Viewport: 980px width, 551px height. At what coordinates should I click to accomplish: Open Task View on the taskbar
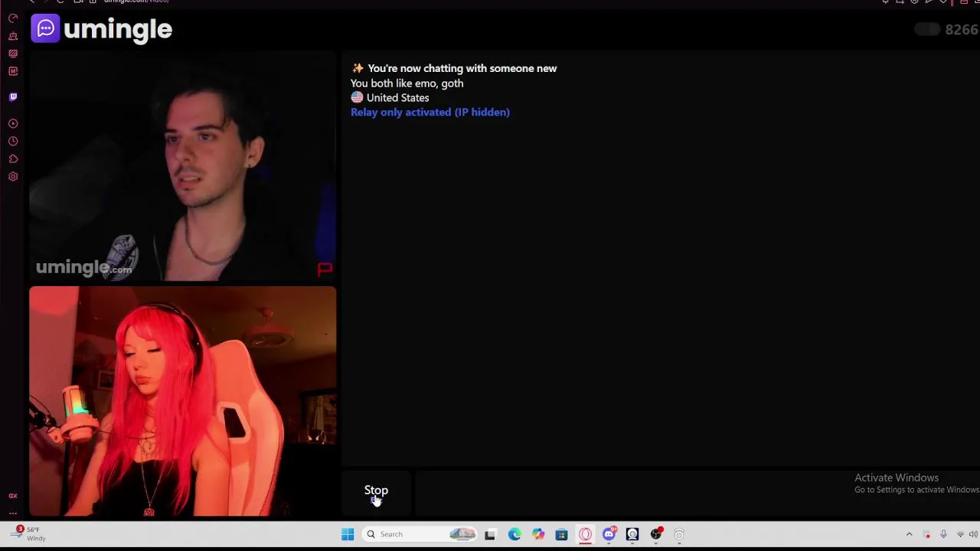click(x=490, y=534)
